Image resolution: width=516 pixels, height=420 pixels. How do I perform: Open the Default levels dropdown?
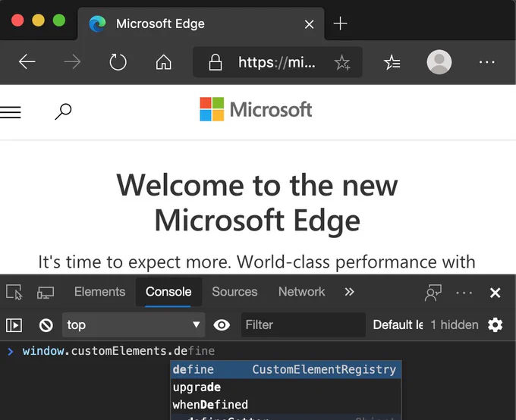398,325
